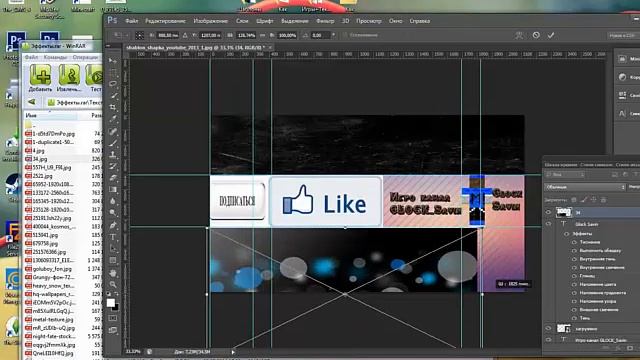Toggle visibility of all Эффекты
This screenshot has width=640, height=360.
567,234
